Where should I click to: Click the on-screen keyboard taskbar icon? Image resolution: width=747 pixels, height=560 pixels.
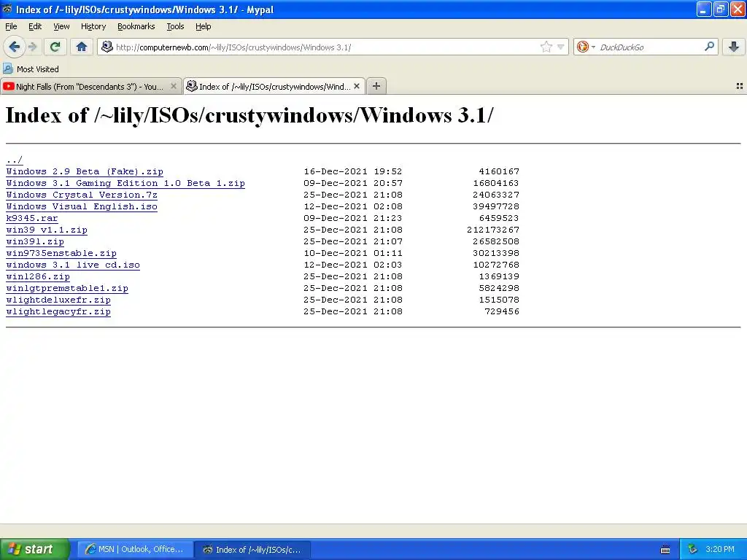(x=665, y=550)
